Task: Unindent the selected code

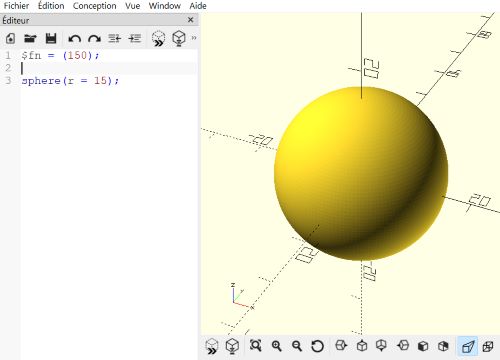Action: (x=114, y=39)
